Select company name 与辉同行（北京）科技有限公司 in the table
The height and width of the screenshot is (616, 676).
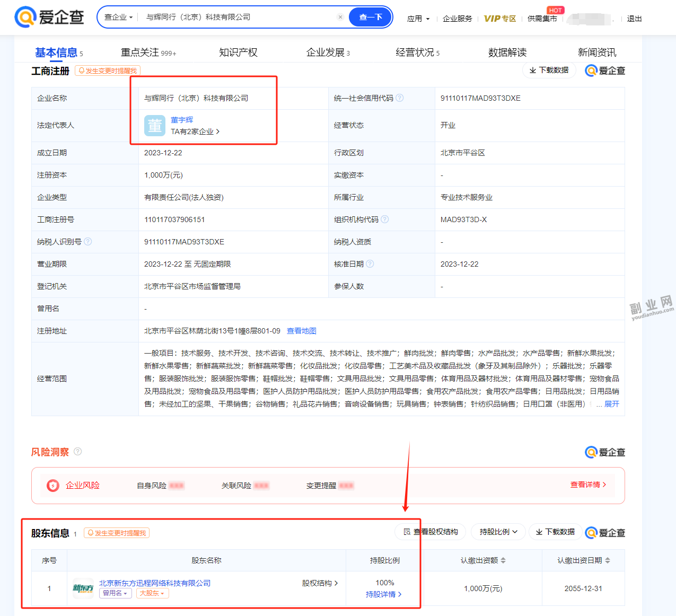[x=196, y=98]
